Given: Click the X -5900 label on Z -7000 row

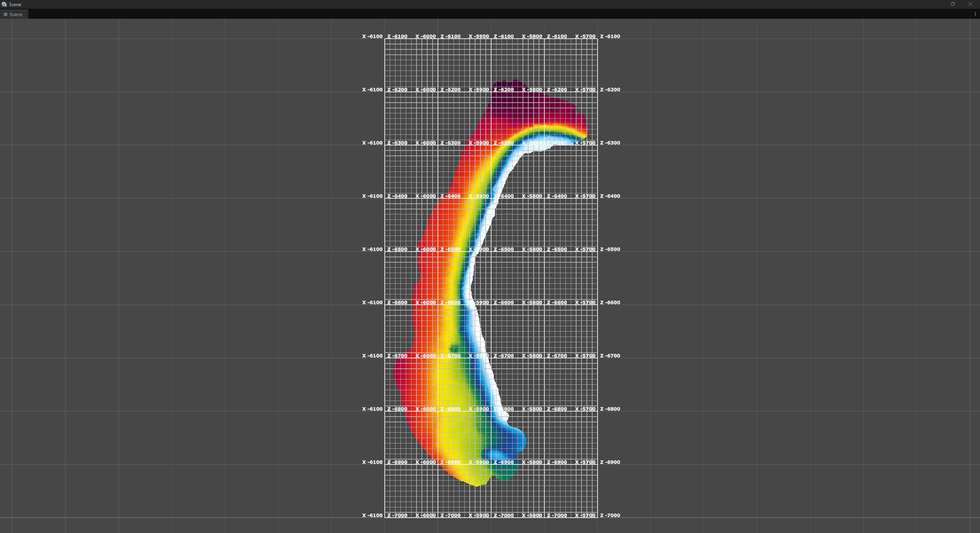Looking at the screenshot, I should pos(479,515).
